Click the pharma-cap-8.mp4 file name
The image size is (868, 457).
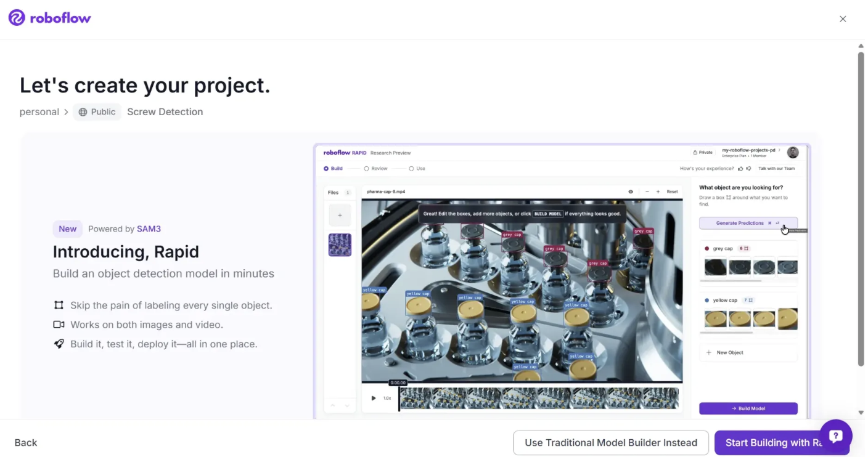pyautogui.click(x=386, y=192)
